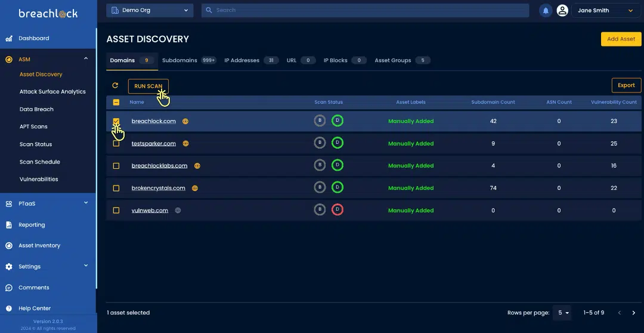The height and width of the screenshot is (333, 644).
Task: Click the Settings gear icon
Action: click(8, 267)
